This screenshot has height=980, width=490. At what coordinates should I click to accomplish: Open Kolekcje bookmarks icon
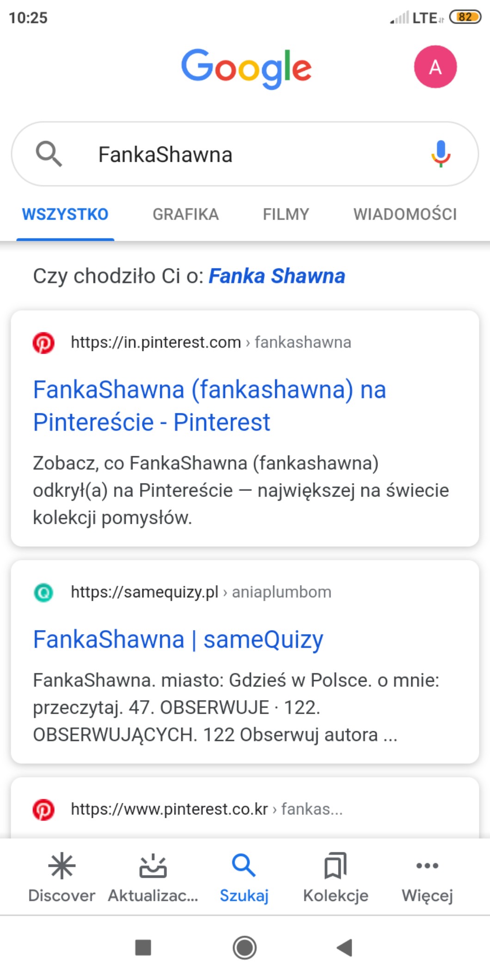tap(336, 866)
